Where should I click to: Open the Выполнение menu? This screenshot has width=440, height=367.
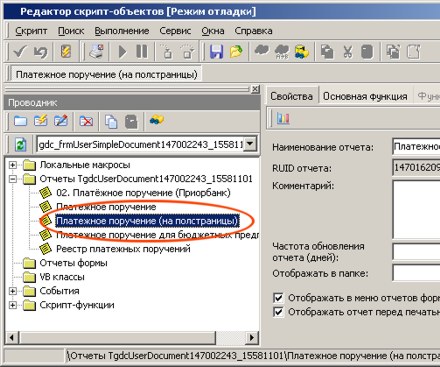pyautogui.click(x=122, y=31)
